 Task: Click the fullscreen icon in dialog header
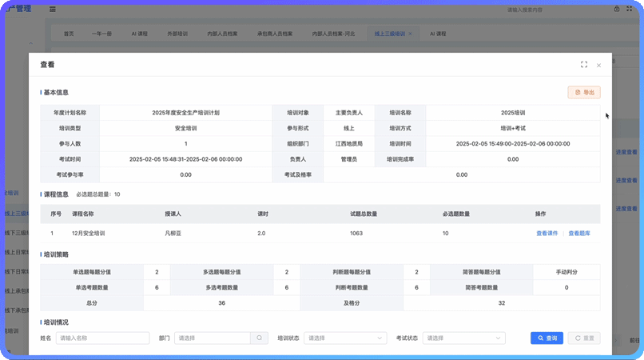[584, 65]
